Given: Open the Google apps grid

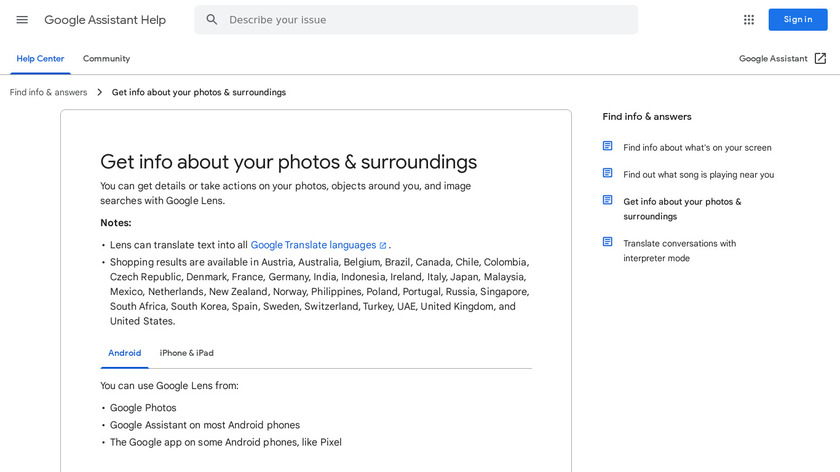Looking at the screenshot, I should point(748,20).
